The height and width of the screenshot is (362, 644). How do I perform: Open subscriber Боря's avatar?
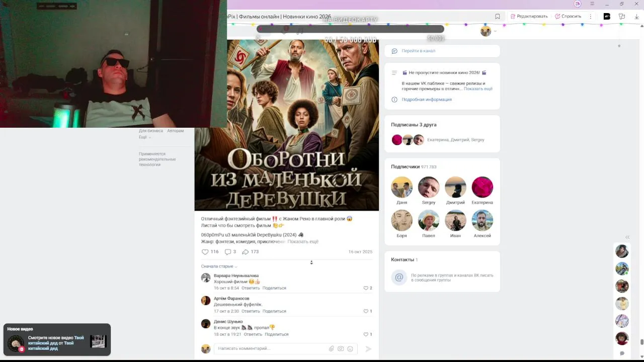(402, 220)
